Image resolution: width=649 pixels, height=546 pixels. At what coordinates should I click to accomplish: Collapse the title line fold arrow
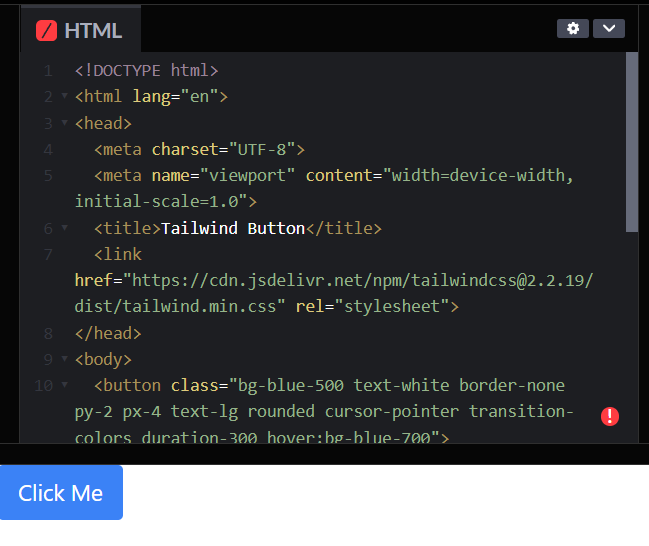(65, 228)
